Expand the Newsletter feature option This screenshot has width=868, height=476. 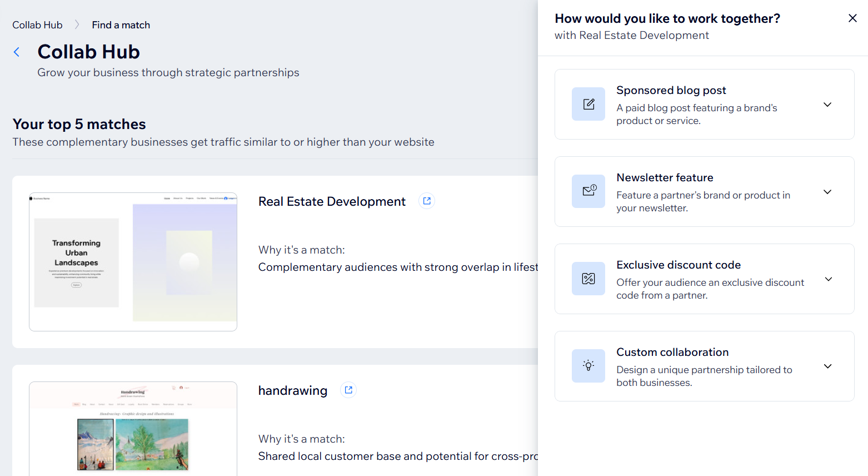[x=827, y=192]
